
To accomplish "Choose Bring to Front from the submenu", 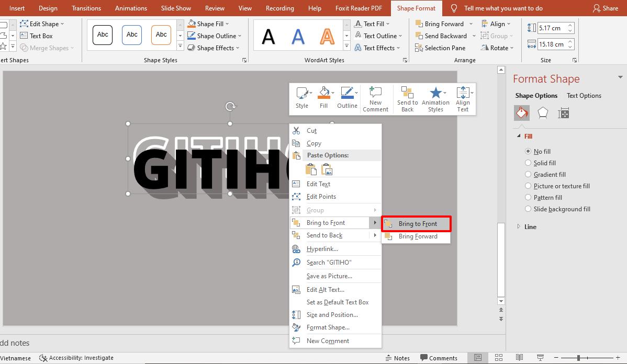I will pyautogui.click(x=417, y=223).
